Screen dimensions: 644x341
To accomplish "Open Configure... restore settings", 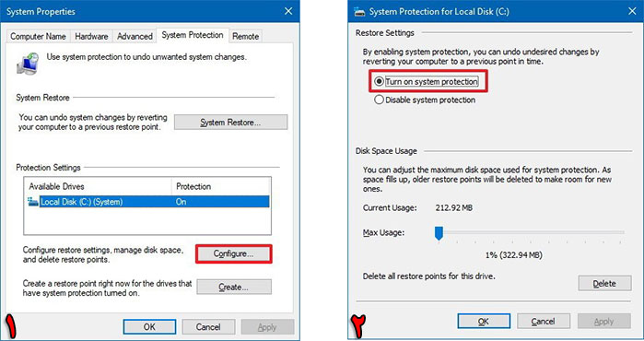I will [234, 253].
